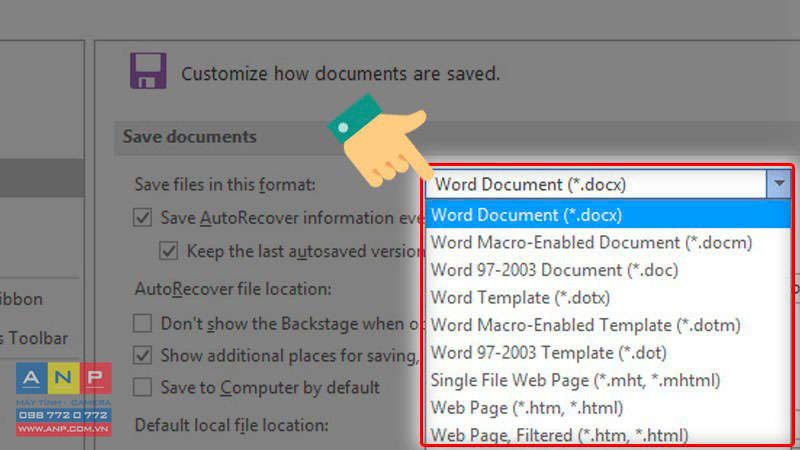
Task: Pick Word Template (*.dotx) option
Action: 608,297
